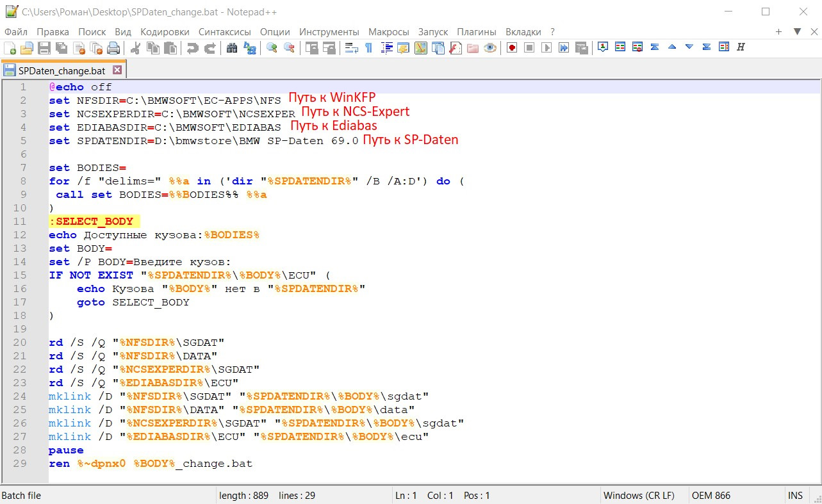This screenshot has height=504, width=822.
Task: Click the Cut scissors icon
Action: 136,48
